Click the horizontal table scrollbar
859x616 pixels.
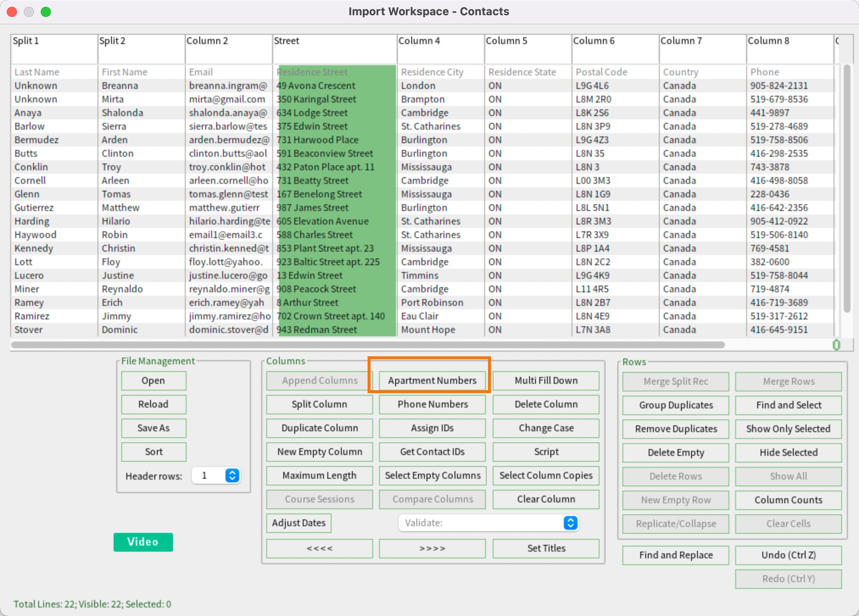point(368,345)
